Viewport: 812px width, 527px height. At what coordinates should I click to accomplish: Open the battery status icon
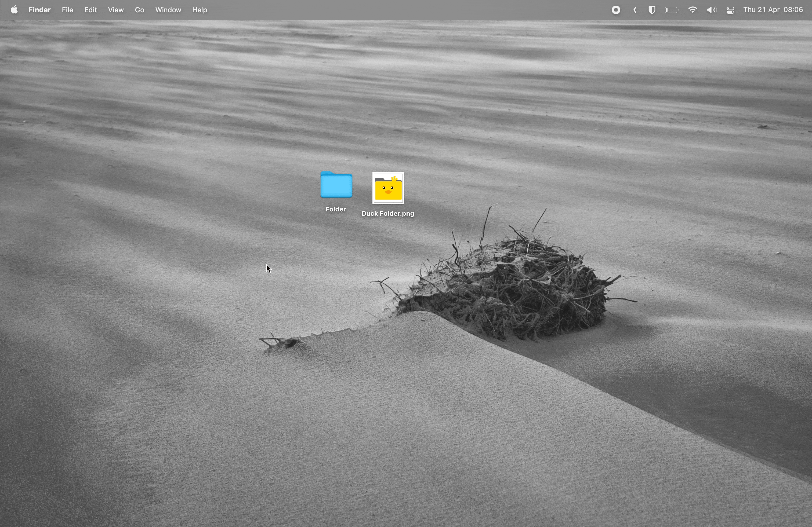coord(672,10)
